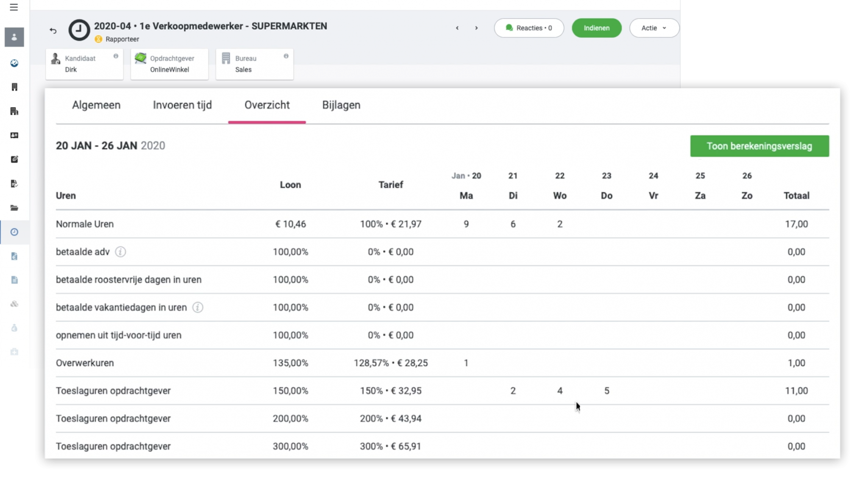Viewport: 868px width, 484px height.
Task: Click the money bag icon in sidebar
Action: (x=14, y=328)
